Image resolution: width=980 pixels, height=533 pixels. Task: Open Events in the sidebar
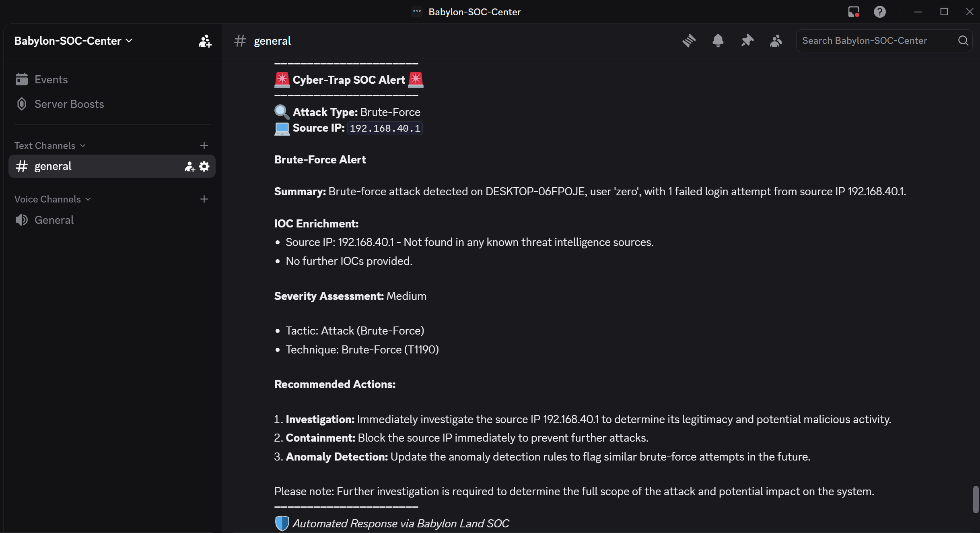(x=112, y=79)
